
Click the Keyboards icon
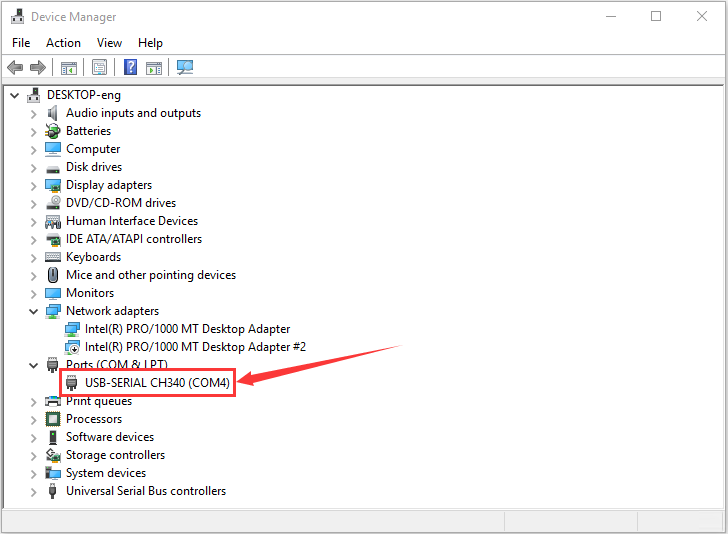click(53, 257)
